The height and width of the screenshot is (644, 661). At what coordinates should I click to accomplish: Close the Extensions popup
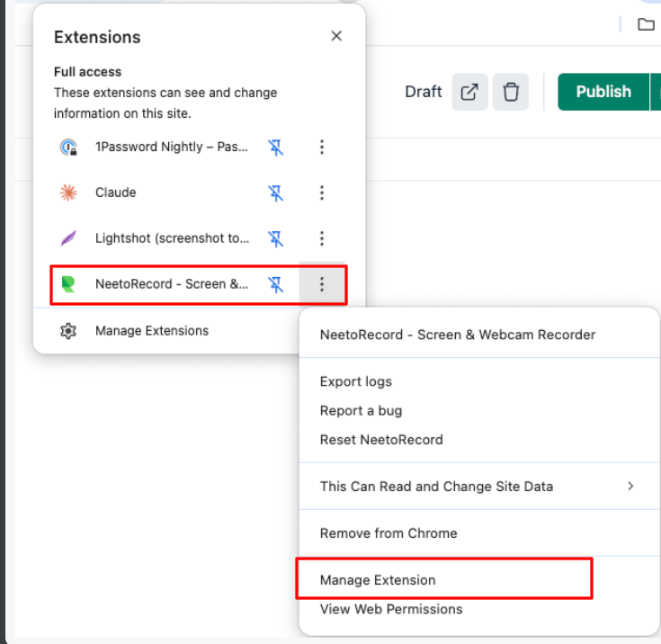(336, 36)
